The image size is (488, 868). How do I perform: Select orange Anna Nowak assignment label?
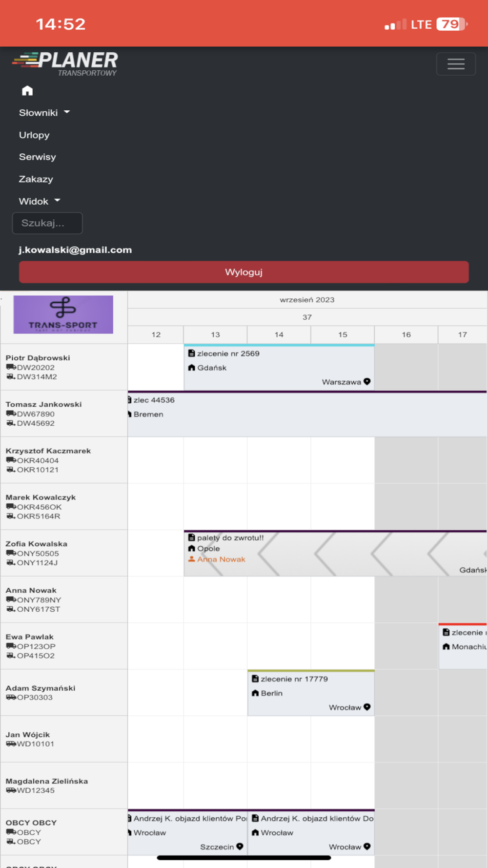[221, 559]
